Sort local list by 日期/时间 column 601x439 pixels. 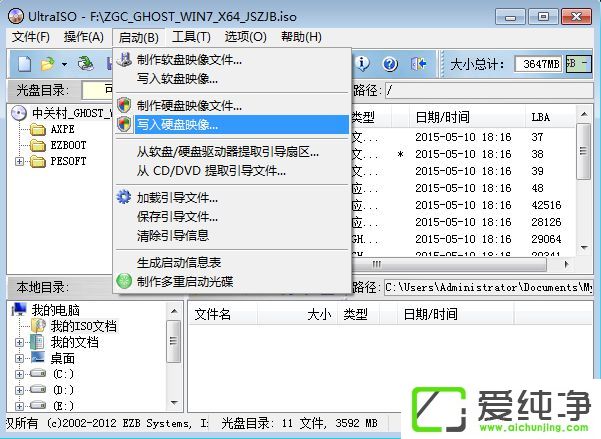point(456,314)
